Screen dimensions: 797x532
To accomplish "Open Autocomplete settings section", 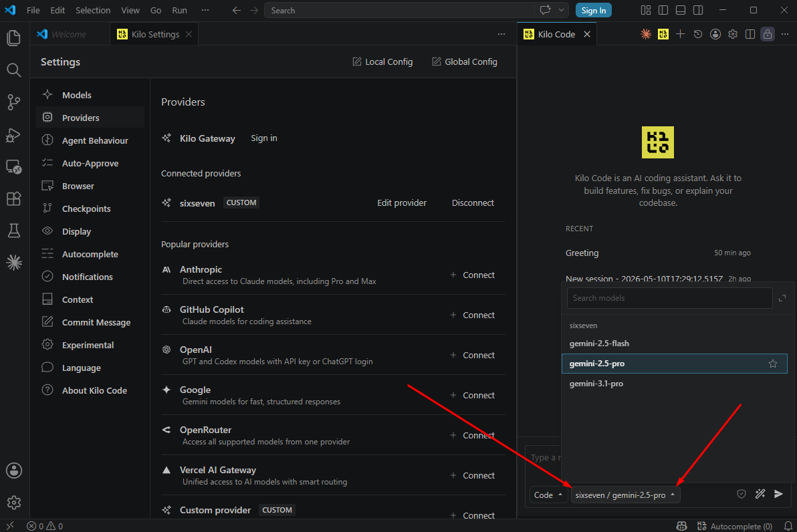I will click(90, 254).
